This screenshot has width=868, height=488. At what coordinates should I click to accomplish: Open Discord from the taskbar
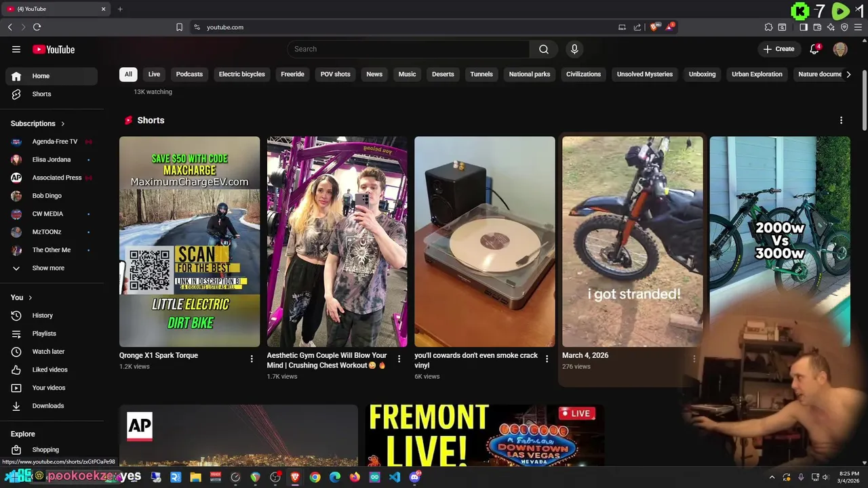click(x=415, y=477)
